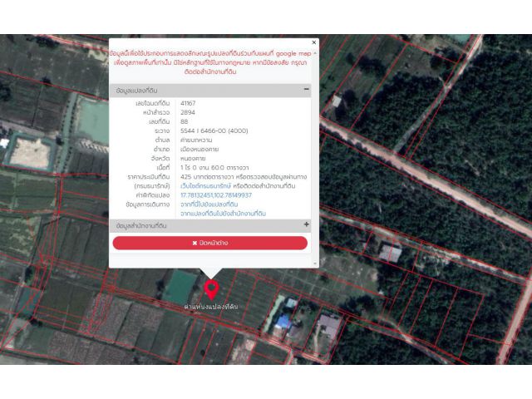Collapse the ข้อมูลแปลงที่ดิน section minus icon
This screenshot has height=399, width=532.
pyautogui.click(x=306, y=89)
